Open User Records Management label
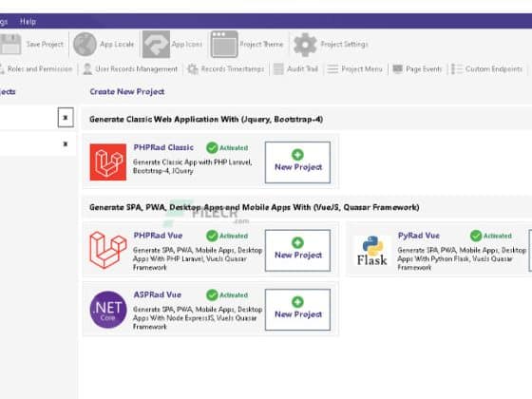 click(137, 68)
